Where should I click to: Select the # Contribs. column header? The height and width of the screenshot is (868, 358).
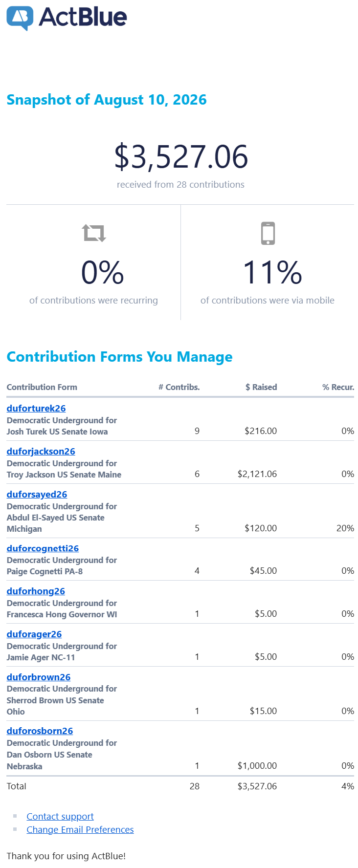coord(179,387)
